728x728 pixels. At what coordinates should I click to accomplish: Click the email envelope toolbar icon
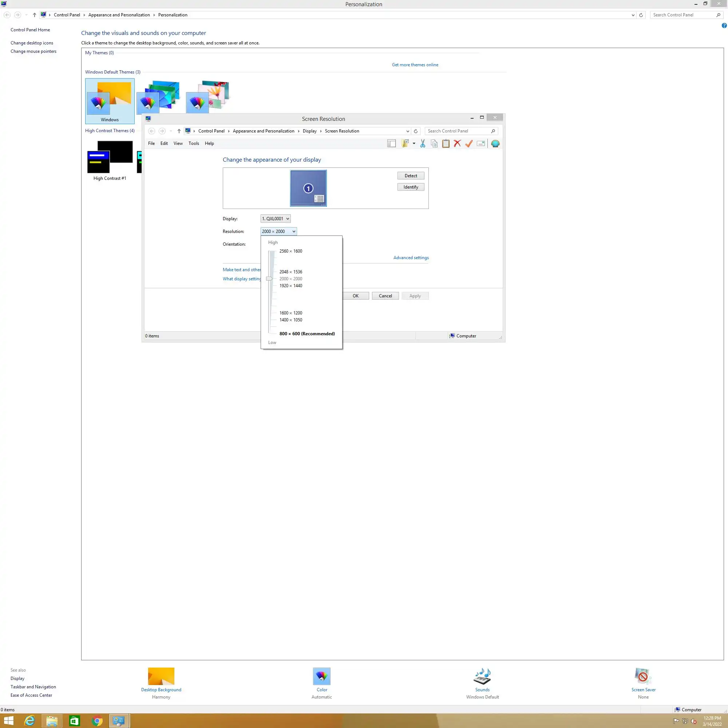point(481,143)
